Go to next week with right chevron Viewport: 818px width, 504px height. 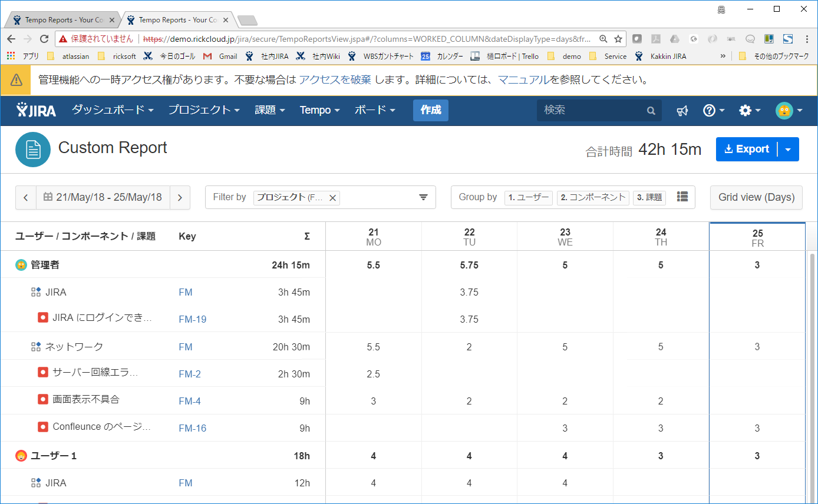pyautogui.click(x=180, y=197)
